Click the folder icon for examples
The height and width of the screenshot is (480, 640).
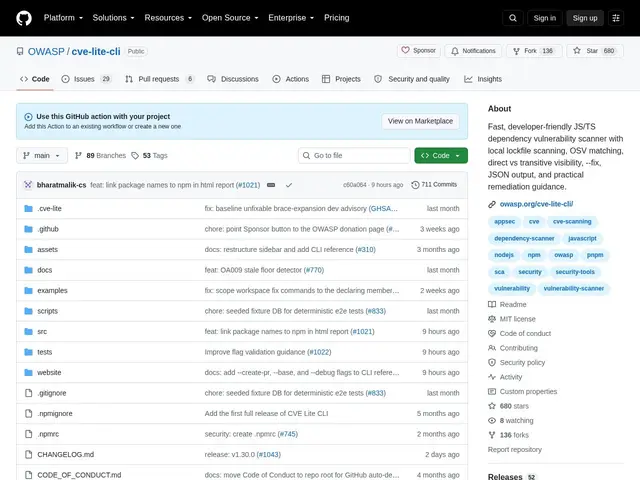pyautogui.click(x=28, y=291)
